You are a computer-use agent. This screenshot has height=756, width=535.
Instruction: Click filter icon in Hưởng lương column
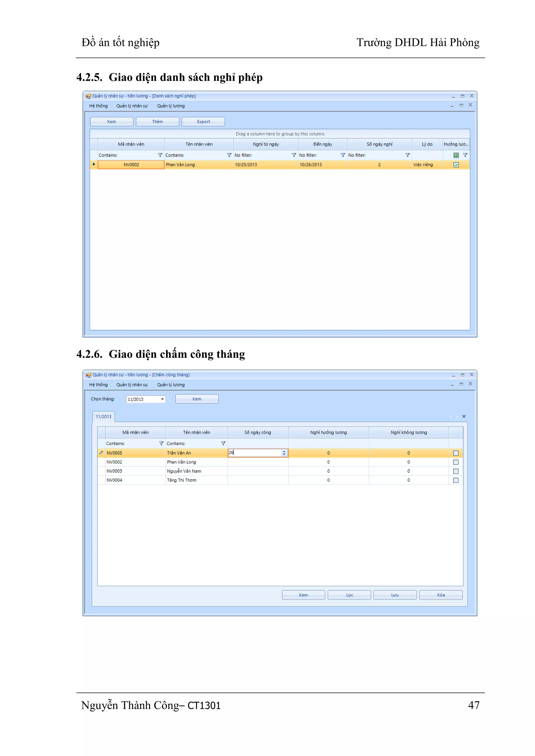click(x=465, y=155)
